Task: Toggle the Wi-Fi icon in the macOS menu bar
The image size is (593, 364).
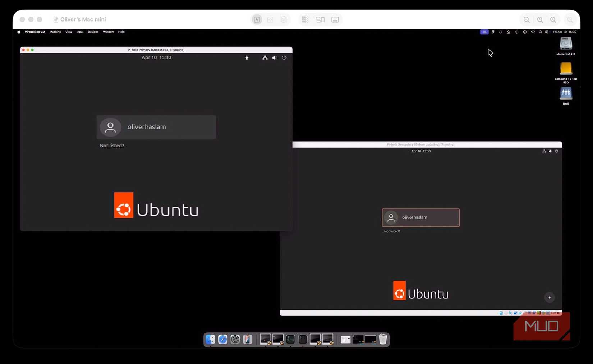Action: coord(533,32)
